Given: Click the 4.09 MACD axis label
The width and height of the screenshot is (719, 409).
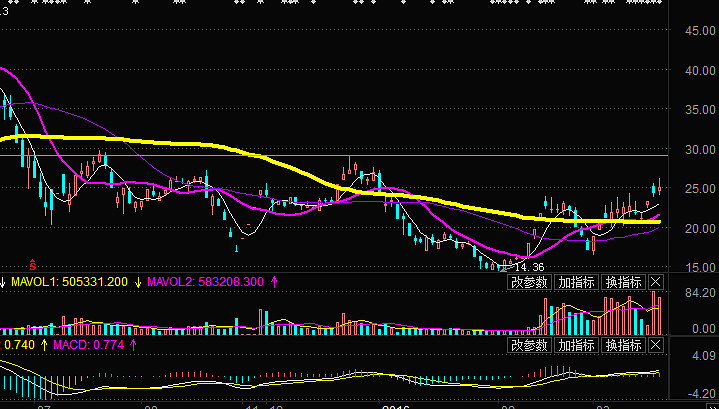Looking at the screenshot, I should click(700, 357).
